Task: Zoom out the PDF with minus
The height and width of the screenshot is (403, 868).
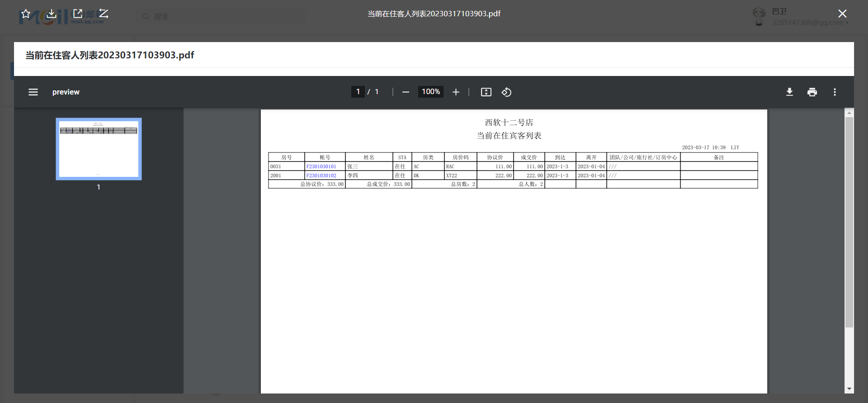Action: 406,92
